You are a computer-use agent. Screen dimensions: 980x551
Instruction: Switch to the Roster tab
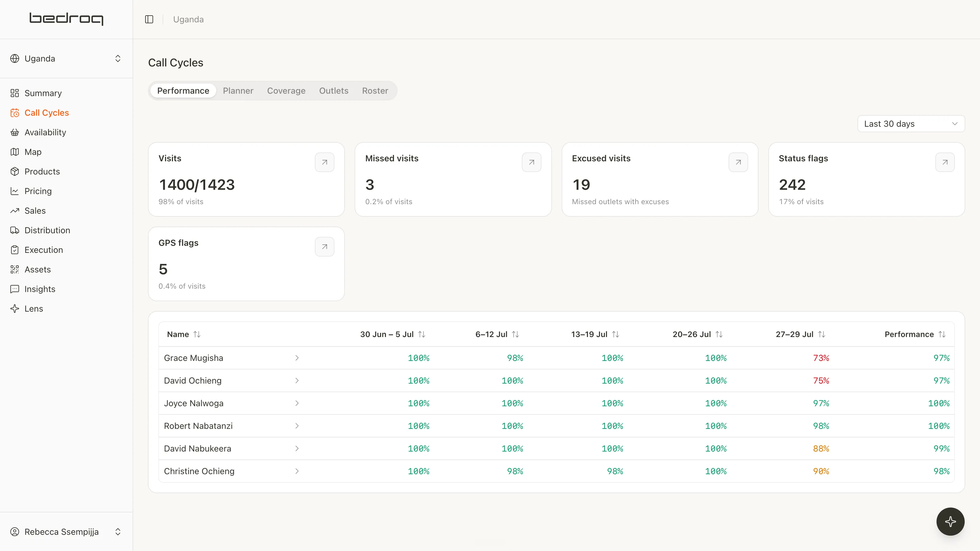(x=375, y=91)
